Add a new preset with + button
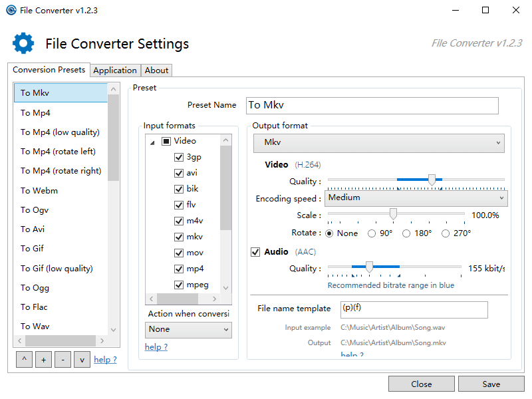This screenshot has height=399, width=532. (44, 360)
